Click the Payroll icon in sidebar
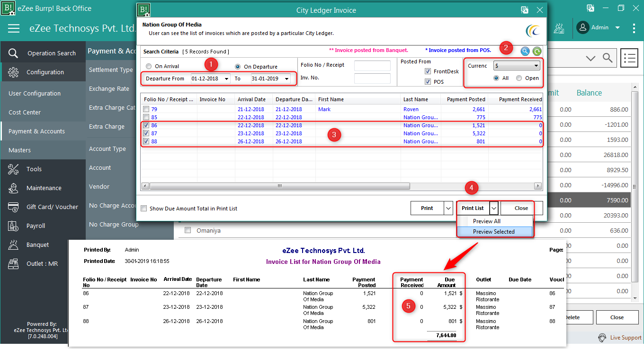The height and width of the screenshot is (349, 644). click(13, 226)
